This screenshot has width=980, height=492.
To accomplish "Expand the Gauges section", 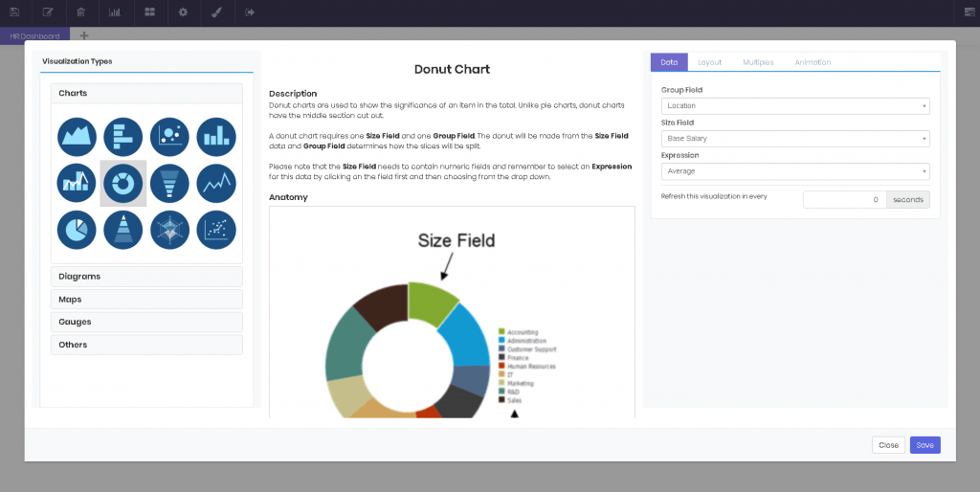I will point(146,322).
